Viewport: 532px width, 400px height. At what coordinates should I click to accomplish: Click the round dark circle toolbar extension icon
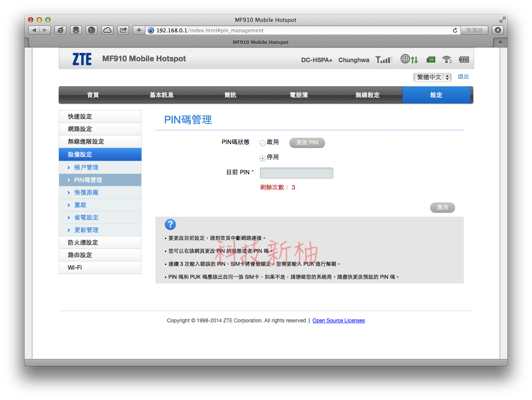(92, 30)
